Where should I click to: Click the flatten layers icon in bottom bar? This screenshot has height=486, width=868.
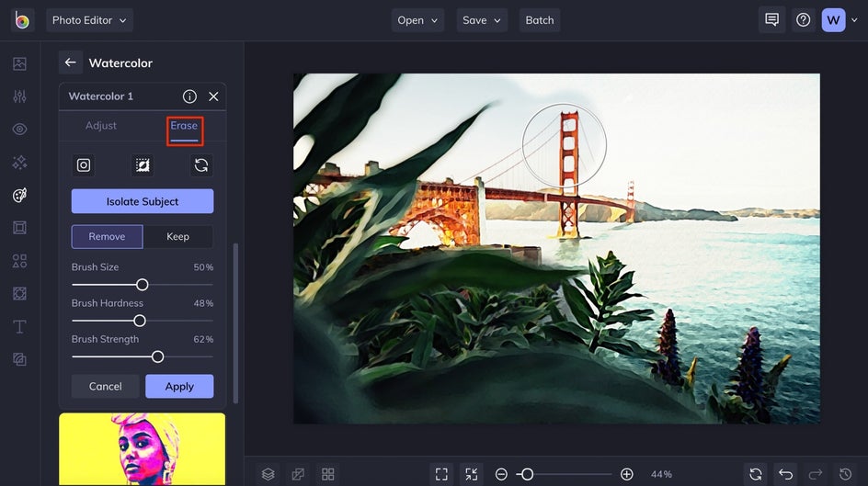(x=298, y=474)
